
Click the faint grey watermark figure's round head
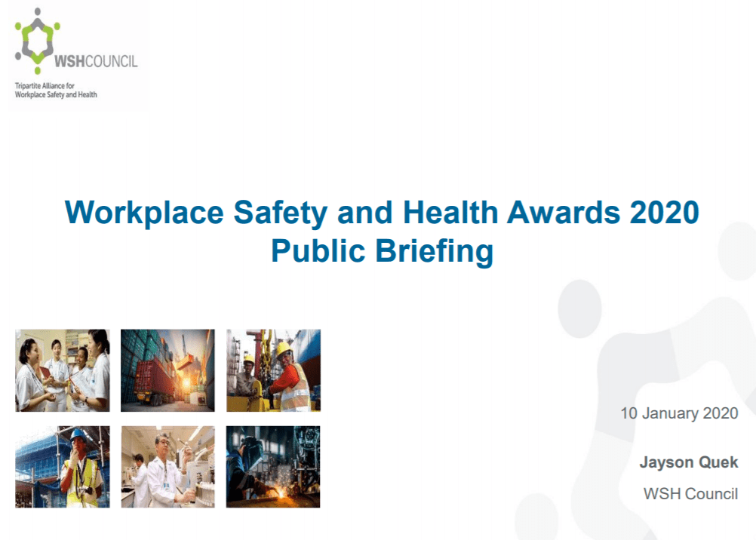click(579, 307)
